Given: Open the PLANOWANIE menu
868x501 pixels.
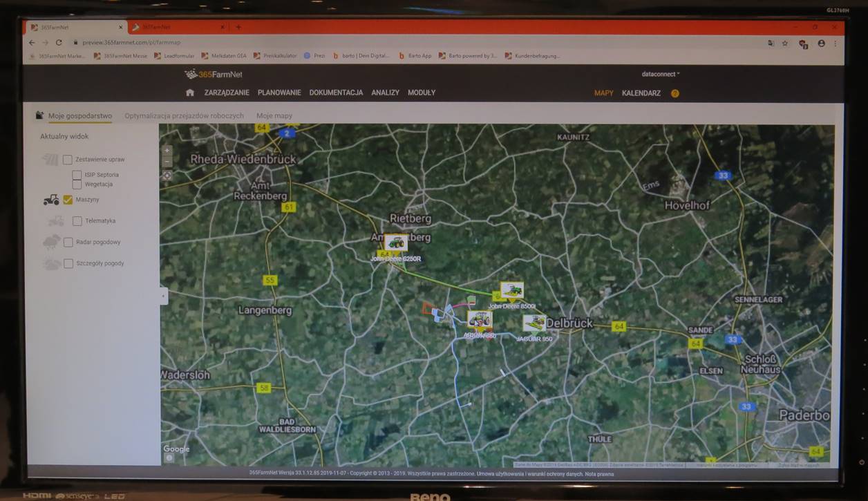Looking at the screenshot, I should point(279,93).
